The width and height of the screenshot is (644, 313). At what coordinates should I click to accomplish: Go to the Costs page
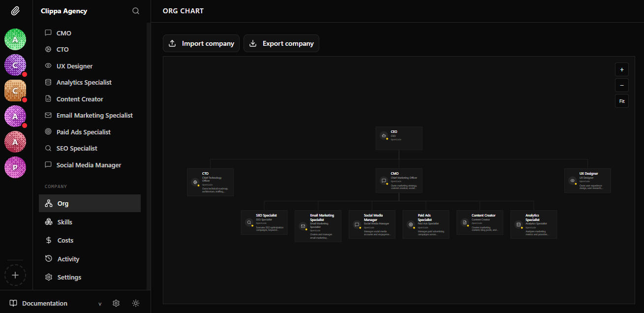point(90,240)
